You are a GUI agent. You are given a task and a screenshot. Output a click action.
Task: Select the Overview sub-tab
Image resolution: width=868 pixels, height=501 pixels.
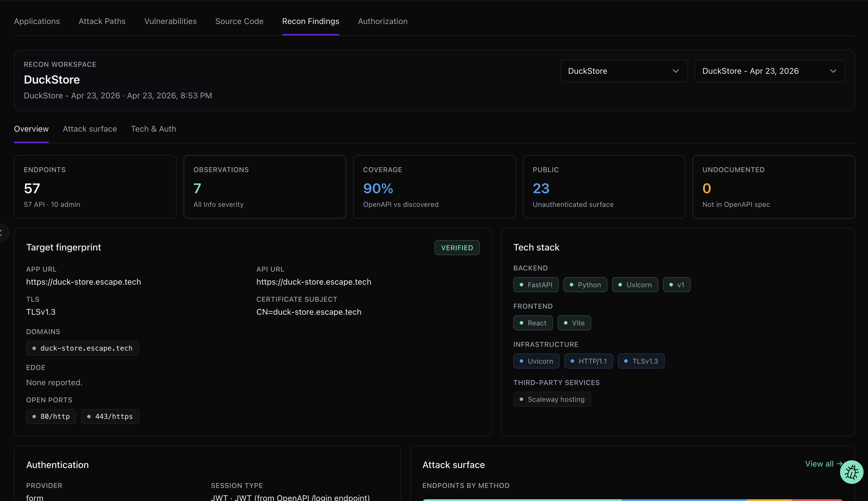point(31,129)
